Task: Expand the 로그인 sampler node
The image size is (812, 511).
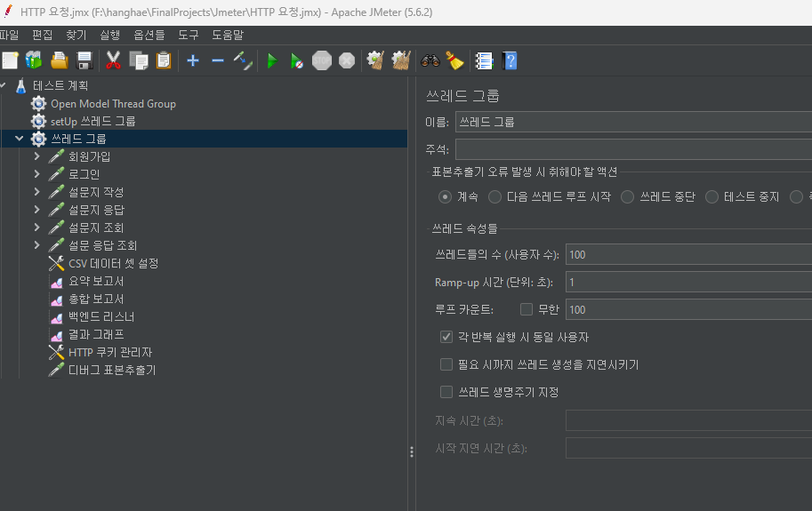Action: point(36,174)
